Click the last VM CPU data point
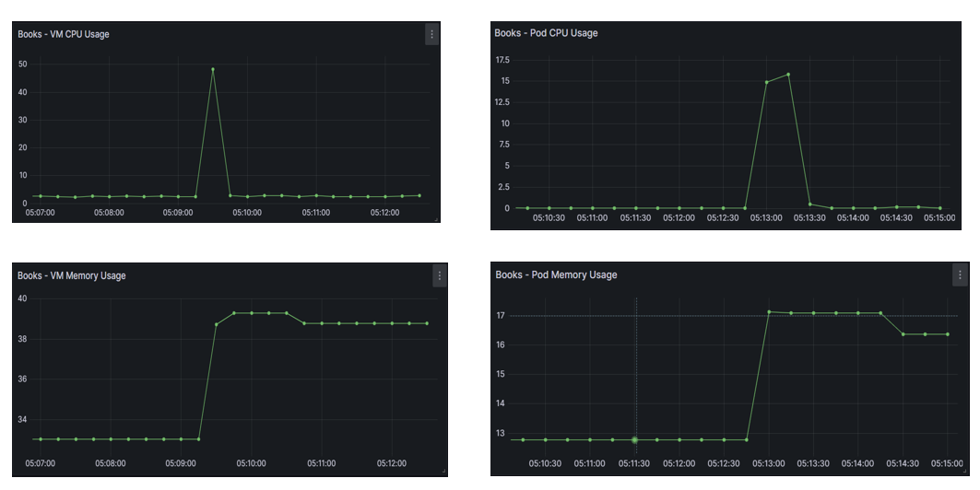This screenshot has height=490, width=980. (x=419, y=195)
